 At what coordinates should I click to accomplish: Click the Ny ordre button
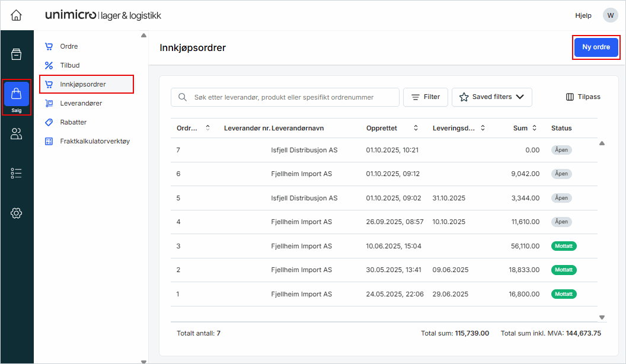tap(596, 47)
